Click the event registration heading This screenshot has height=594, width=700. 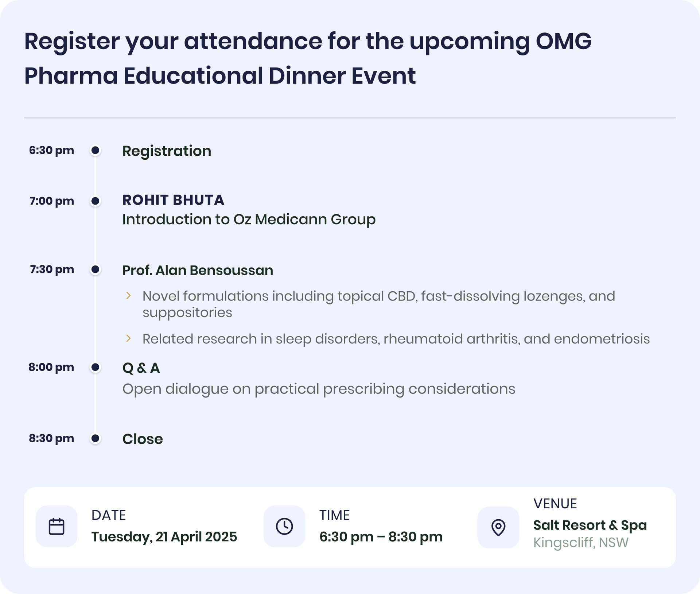[308, 58]
